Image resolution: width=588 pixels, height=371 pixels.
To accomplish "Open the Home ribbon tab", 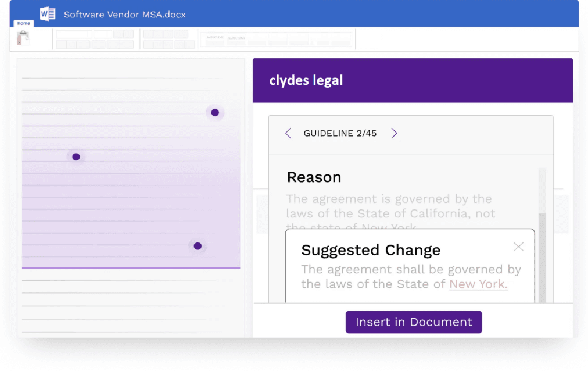I will pyautogui.click(x=24, y=23).
